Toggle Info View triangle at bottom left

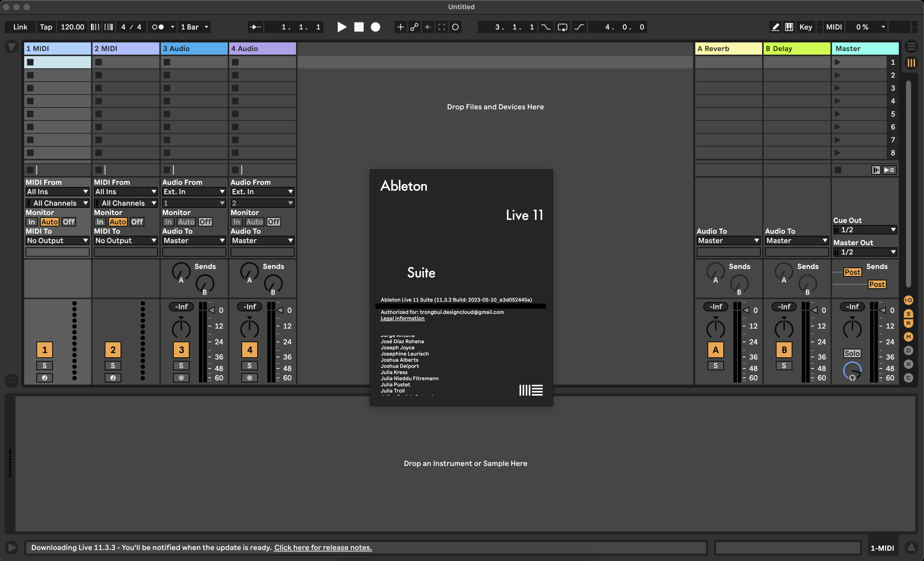(12, 548)
